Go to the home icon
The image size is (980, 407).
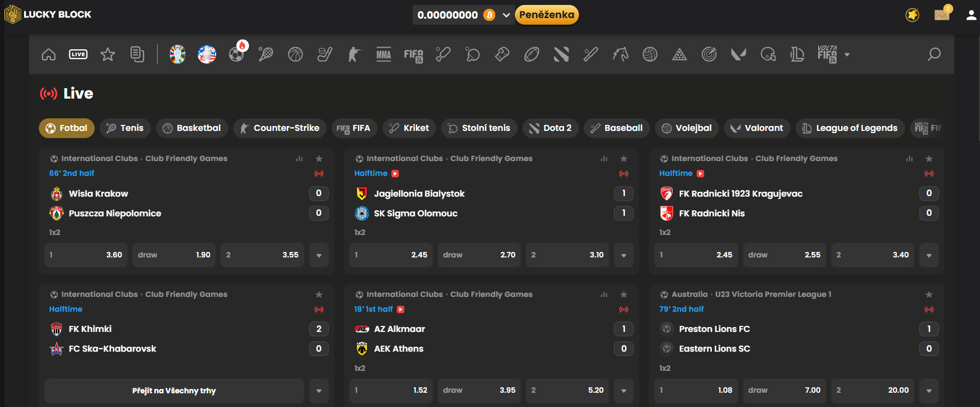[49, 54]
